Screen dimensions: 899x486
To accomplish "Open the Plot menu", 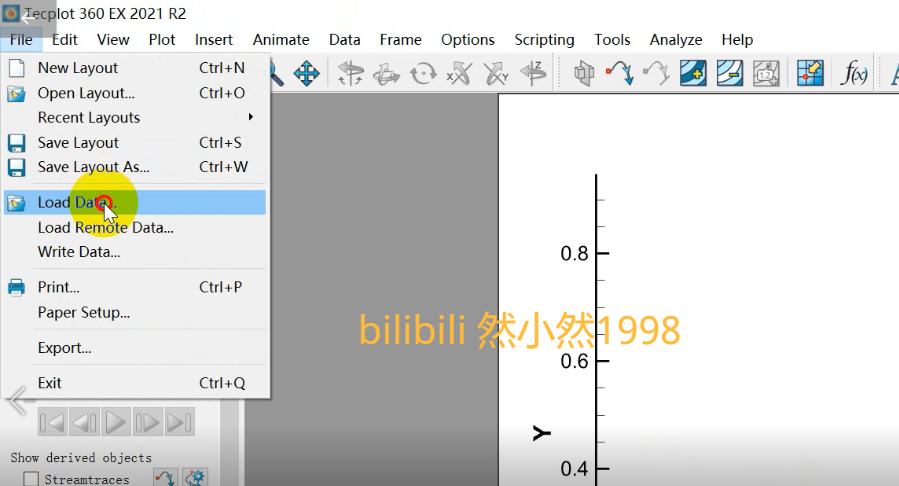I will coord(162,40).
